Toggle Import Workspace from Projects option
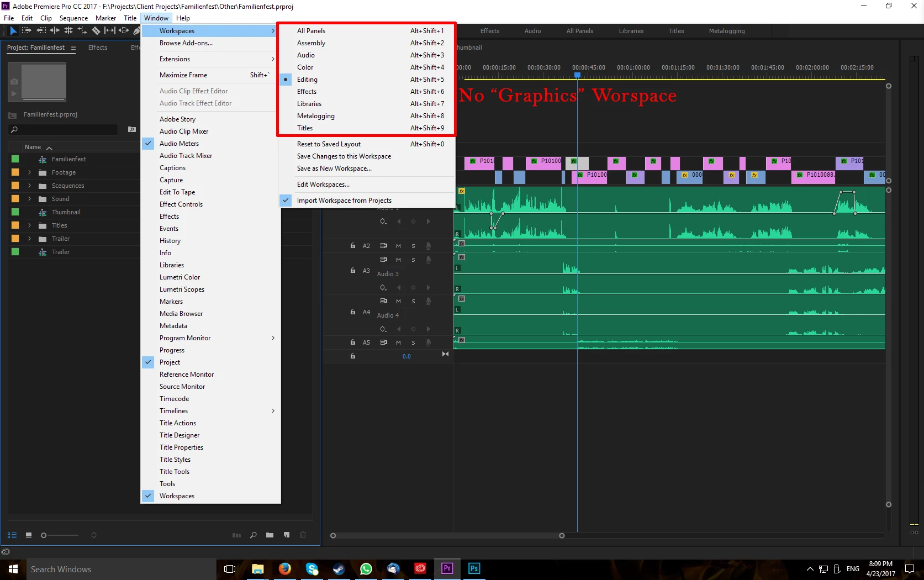This screenshot has height=580, width=924. 367,201
